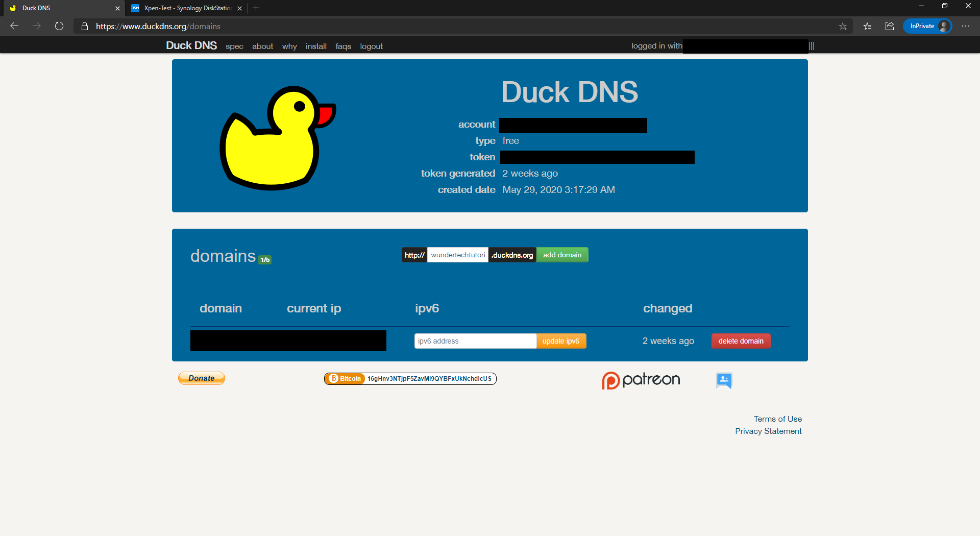This screenshot has height=536, width=980.
Task: Restore down the browser window
Action: pos(945,6)
